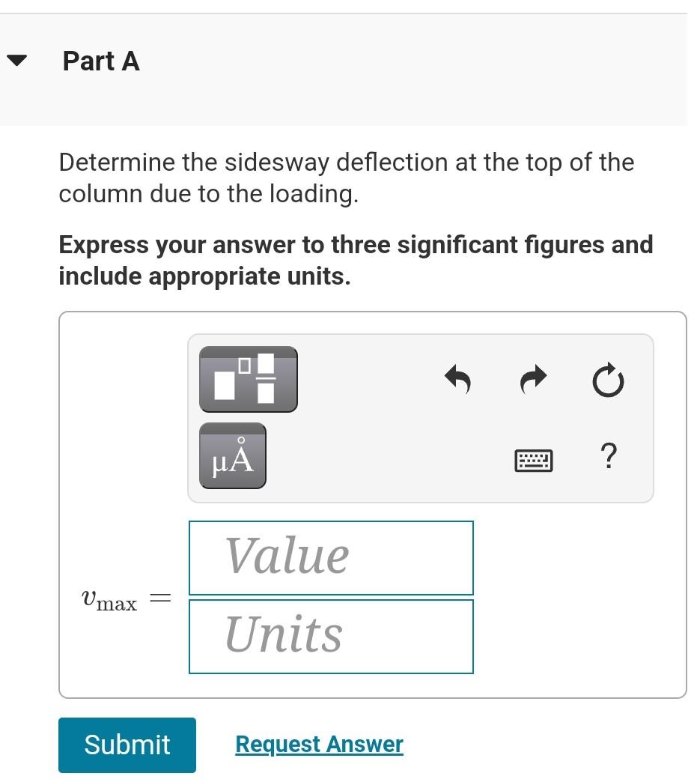This screenshot has height=782, width=700.
Task: Click inside the Units input box
Action: point(332,636)
